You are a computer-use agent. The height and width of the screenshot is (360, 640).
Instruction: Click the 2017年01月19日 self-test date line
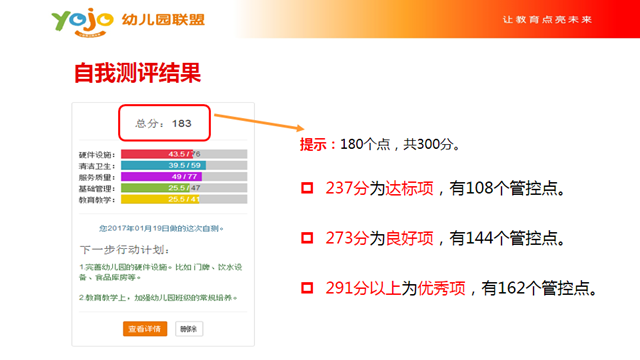click(161, 228)
